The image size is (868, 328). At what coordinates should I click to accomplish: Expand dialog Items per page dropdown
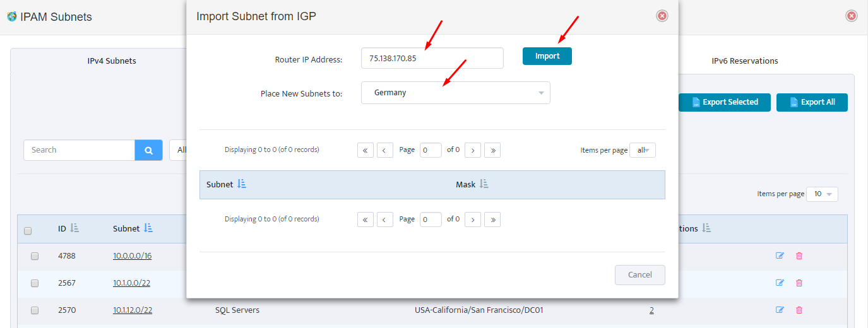coord(643,150)
